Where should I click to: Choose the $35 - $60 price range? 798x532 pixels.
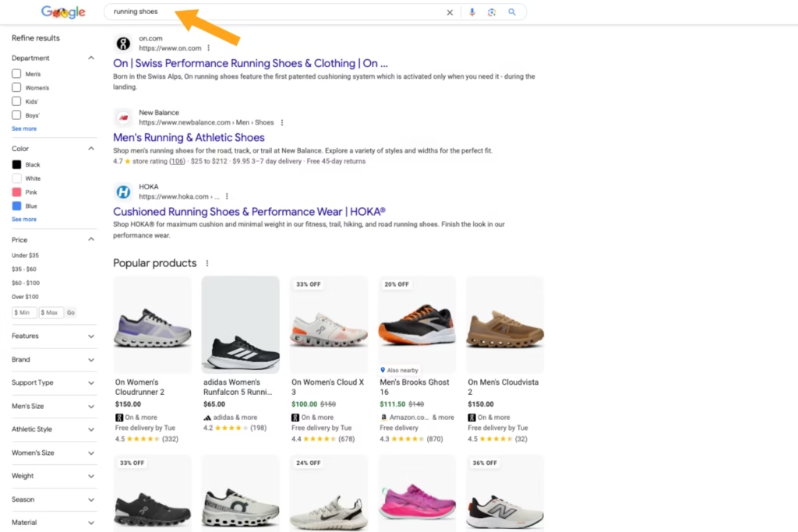pos(24,269)
